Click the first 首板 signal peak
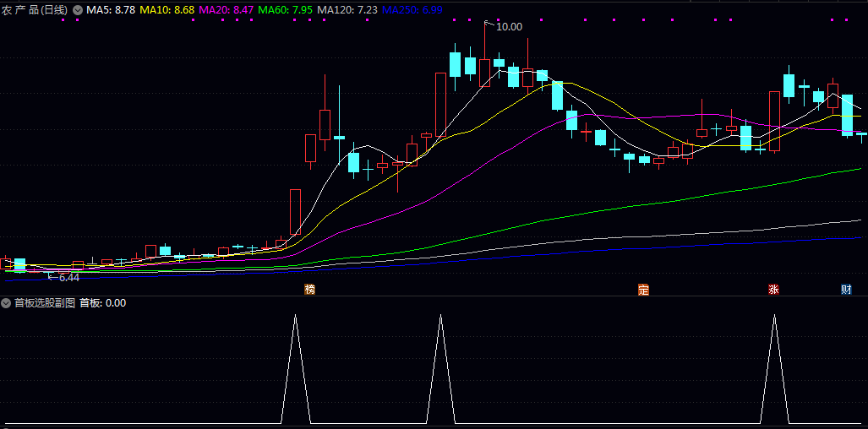Viewport: 868px width, 429px height. tap(295, 317)
